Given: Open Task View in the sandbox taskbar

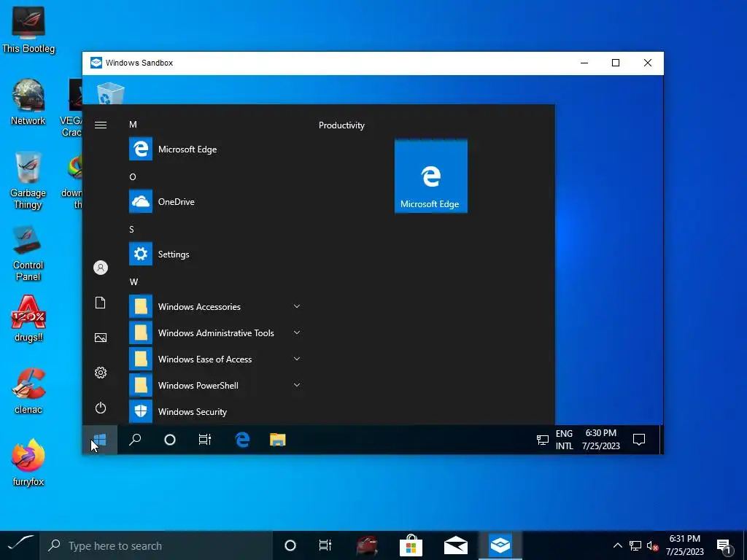Looking at the screenshot, I should coord(205,440).
